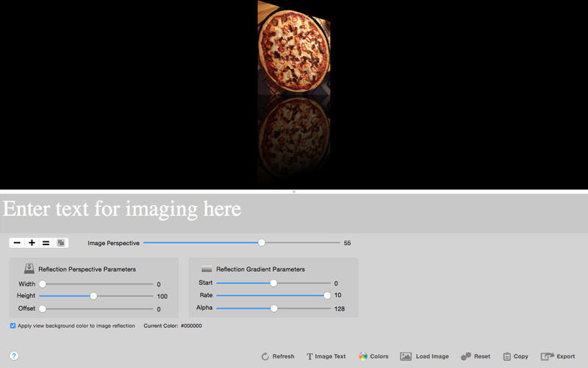Click the reflection Width slider knob
Image resolution: width=588 pixels, height=368 pixels.
coord(43,284)
